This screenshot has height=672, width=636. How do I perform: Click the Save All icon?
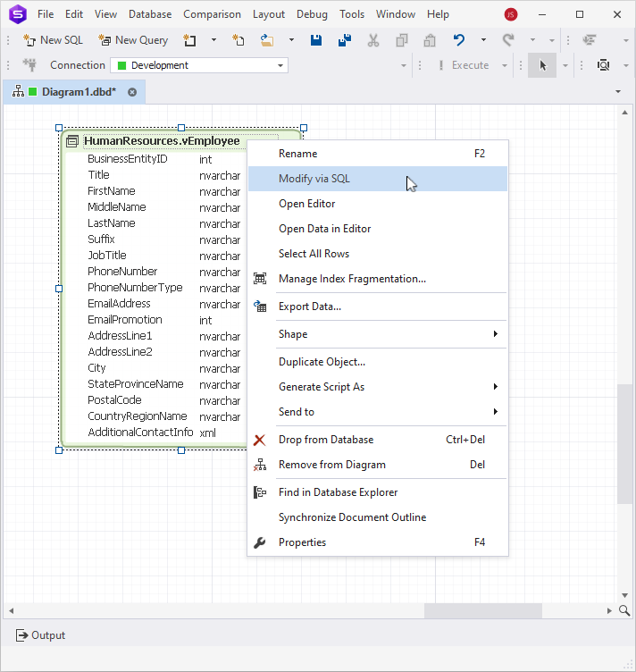(344, 40)
